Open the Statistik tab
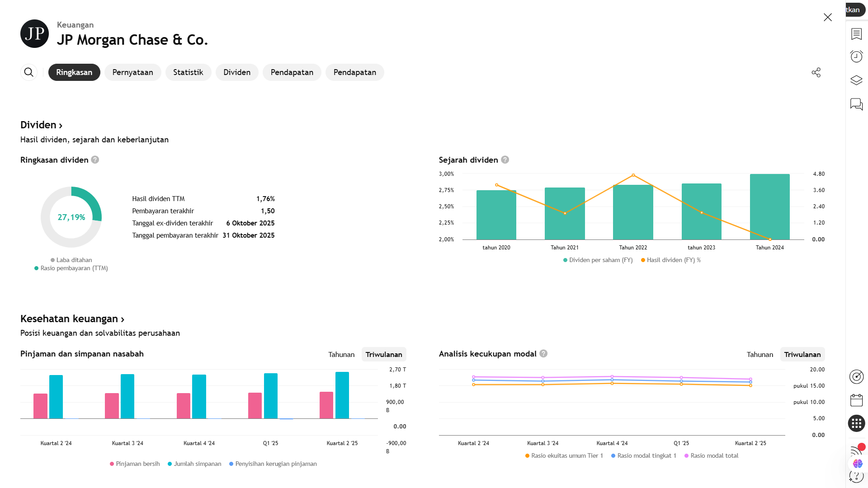 pyautogui.click(x=188, y=72)
